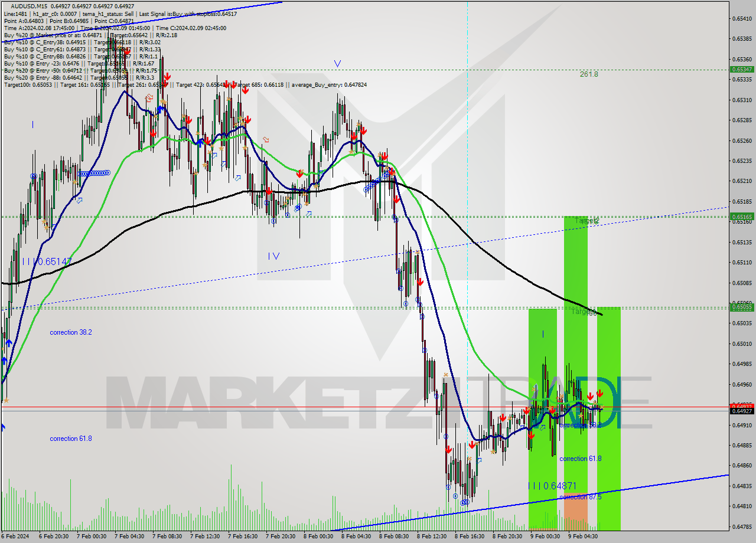This screenshot has width=756, height=543.
Task: Click the '261.8' Fibonacci level label
Action: point(589,74)
